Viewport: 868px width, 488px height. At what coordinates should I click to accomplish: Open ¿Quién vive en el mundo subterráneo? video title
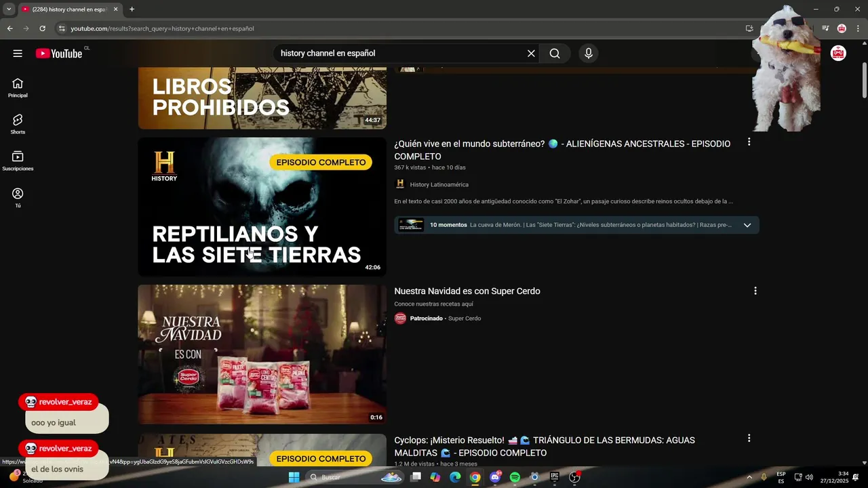[562, 150]
